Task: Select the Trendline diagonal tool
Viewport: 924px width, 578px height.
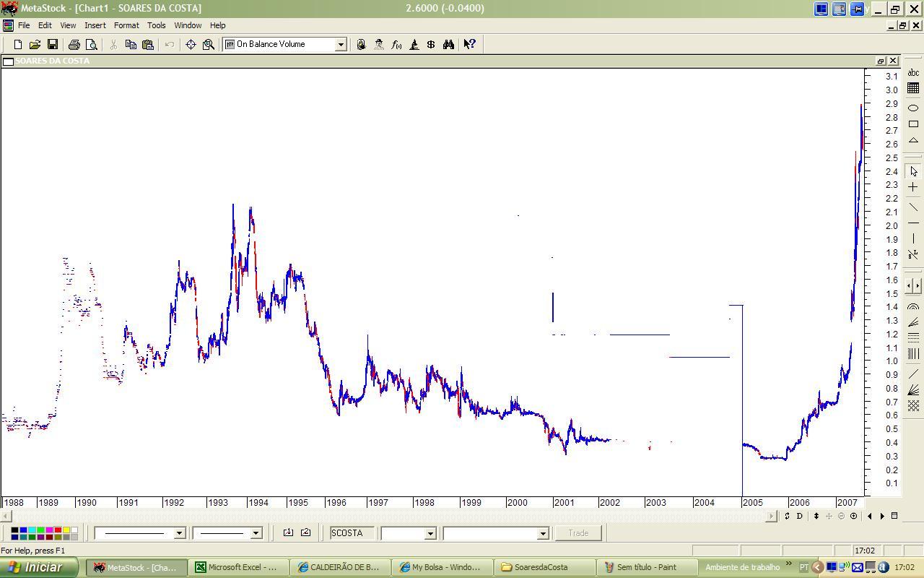Action: 913,207
